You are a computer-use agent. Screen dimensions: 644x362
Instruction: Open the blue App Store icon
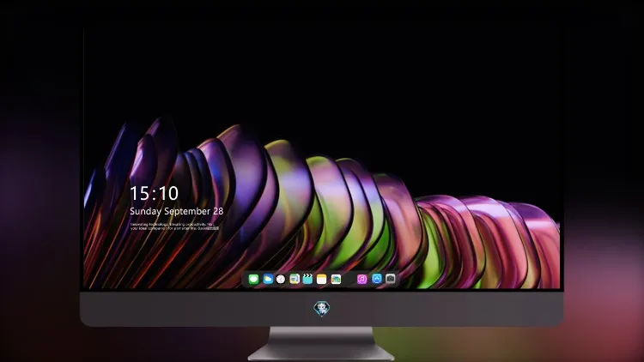(377, 279)
